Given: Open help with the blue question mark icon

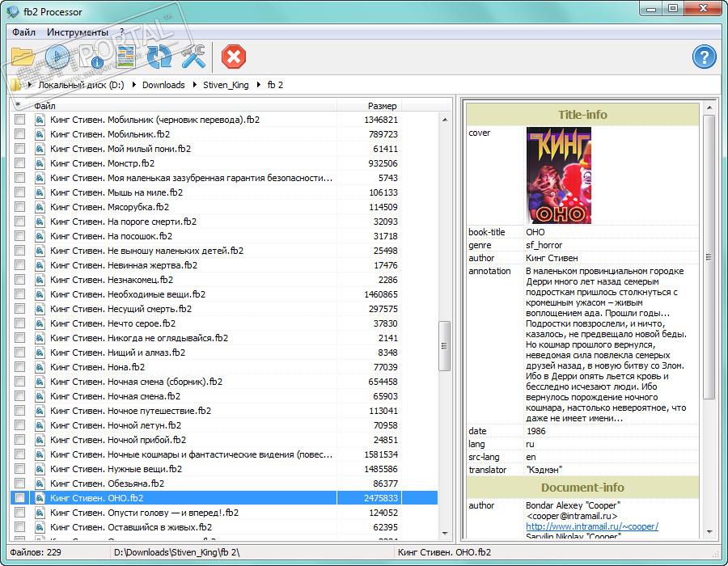Looking at the screenshot, I should point(704,57).
